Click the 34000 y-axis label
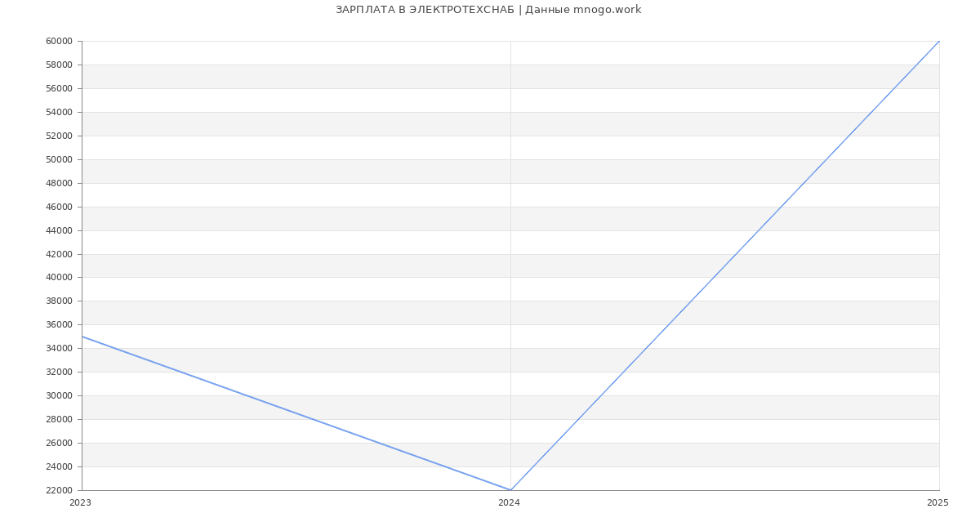 pos(60,349)
